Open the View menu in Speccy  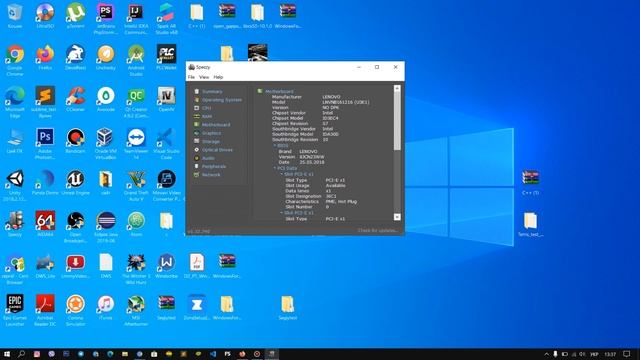click(204, 77)
